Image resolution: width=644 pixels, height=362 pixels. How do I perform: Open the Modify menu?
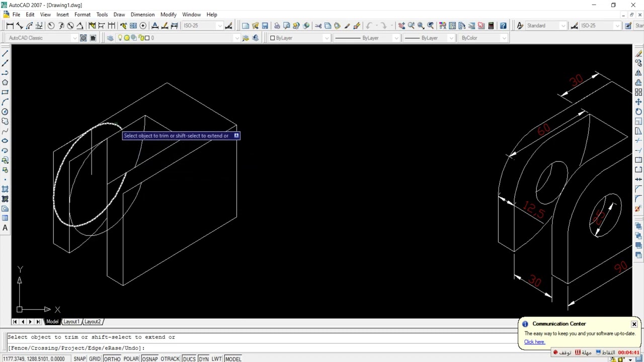point(168,15)
